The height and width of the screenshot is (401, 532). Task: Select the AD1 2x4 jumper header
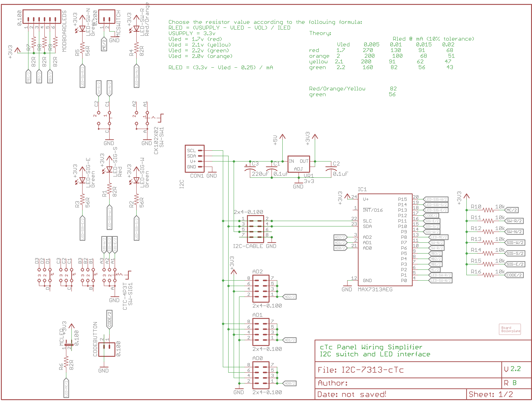261,332
